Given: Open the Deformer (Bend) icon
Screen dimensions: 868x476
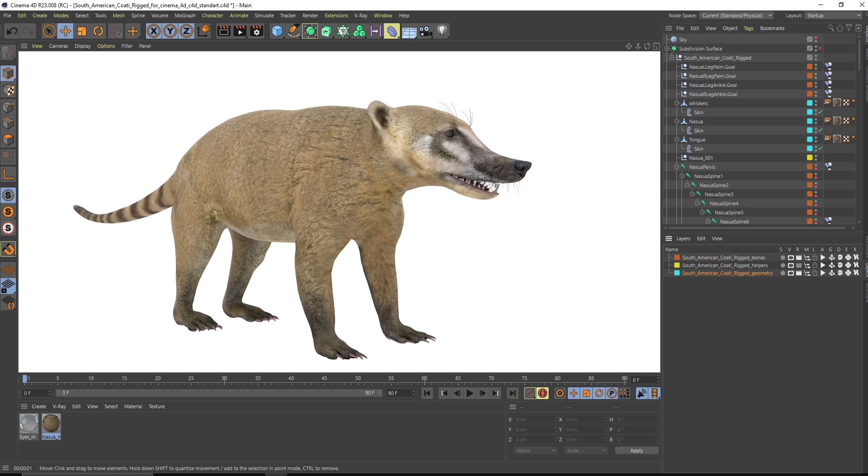Looking at the screenshot, I should point(392,31).
